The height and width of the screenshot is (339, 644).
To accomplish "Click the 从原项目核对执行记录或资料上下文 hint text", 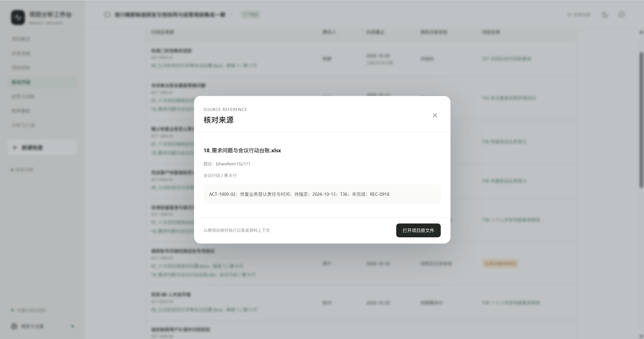I will click(x=236, y=230).
